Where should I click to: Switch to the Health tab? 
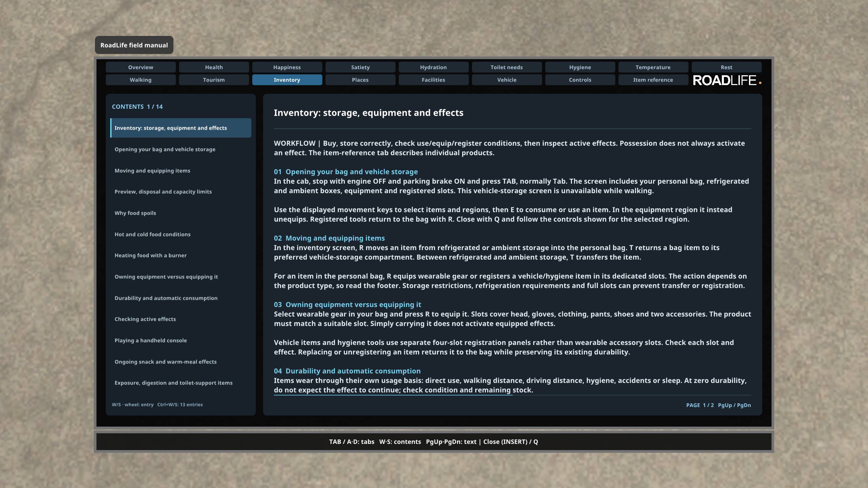214,67
